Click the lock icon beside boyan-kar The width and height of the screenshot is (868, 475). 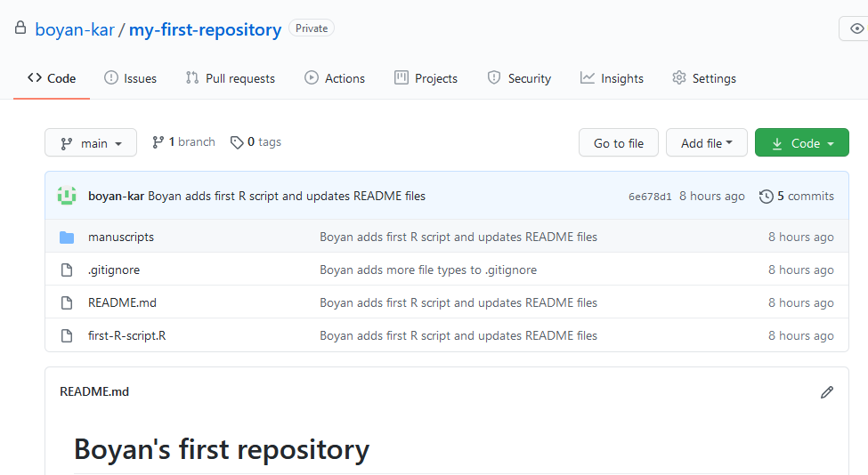20,28
